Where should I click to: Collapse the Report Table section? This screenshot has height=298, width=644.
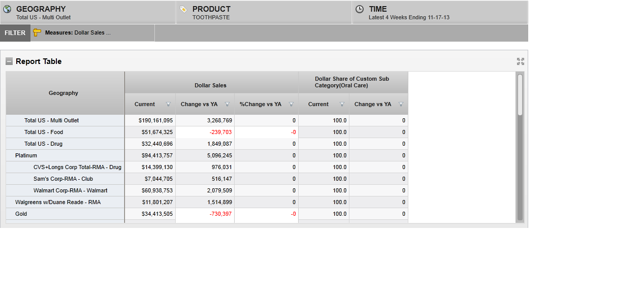pos(9,61)
